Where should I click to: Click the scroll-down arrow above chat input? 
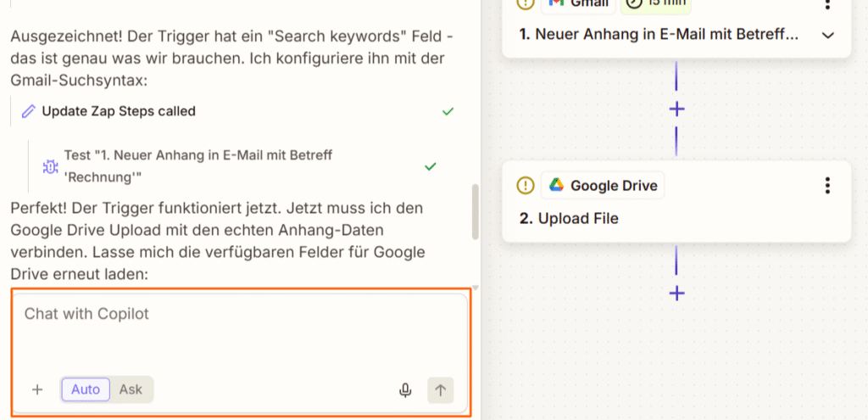(x=475, y=288)
